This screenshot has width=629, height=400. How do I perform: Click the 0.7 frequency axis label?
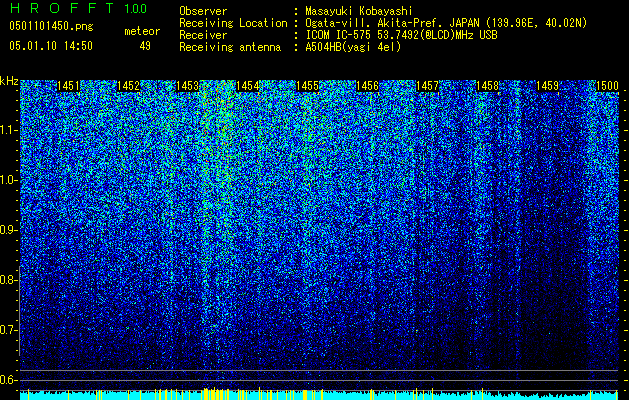(x=8, y=330)
